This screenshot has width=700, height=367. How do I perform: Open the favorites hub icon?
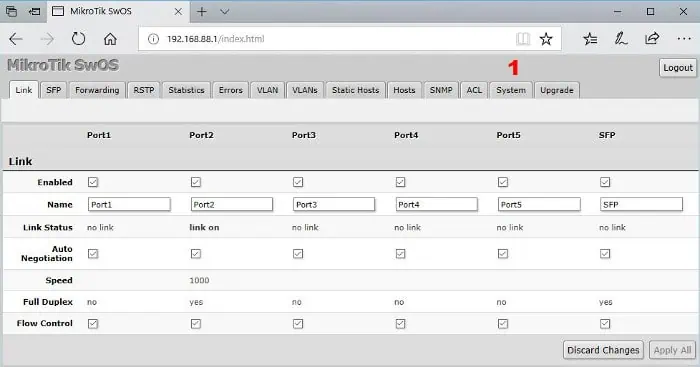coord(590,39)
